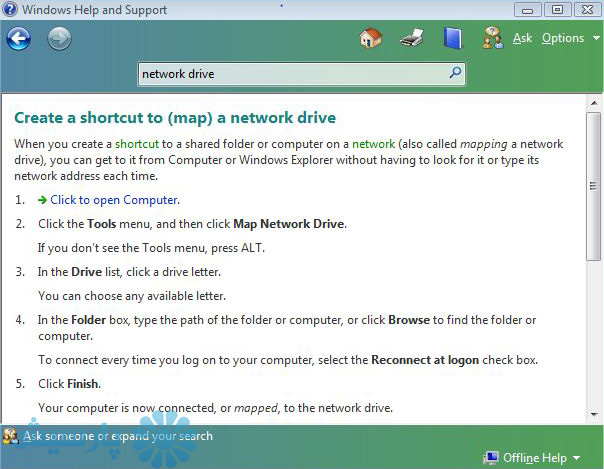Click the Windows Help title bar icon
Viewport: 604px width, 469px height.
pyautogui.click(x=10, y=9)
